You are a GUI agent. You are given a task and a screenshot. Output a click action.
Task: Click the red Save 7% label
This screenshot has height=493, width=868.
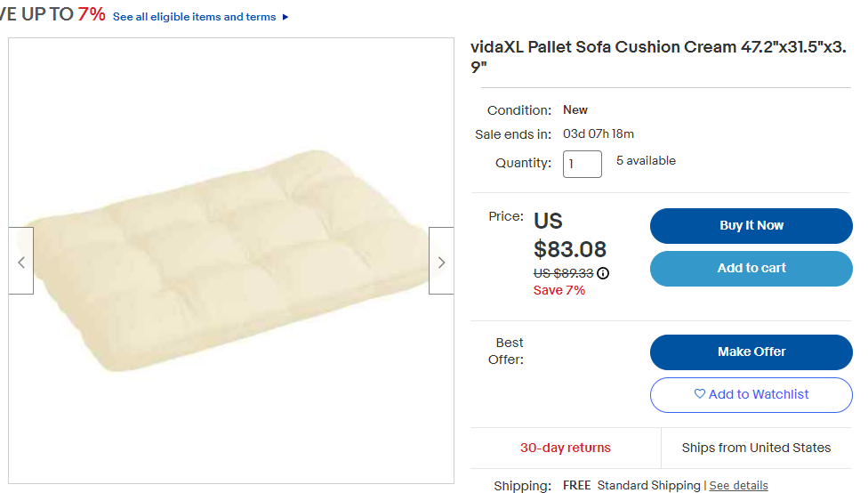[x=559, y=290]
